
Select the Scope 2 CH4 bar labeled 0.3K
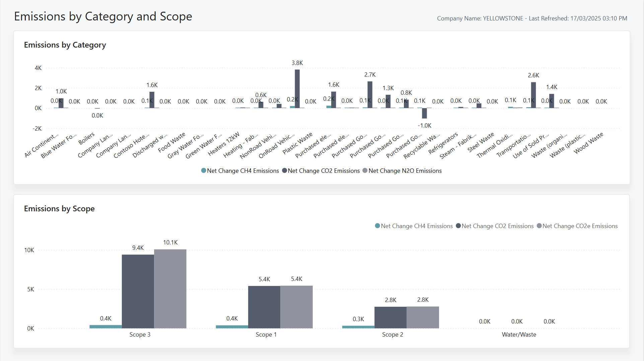click(x=358, y=327)
